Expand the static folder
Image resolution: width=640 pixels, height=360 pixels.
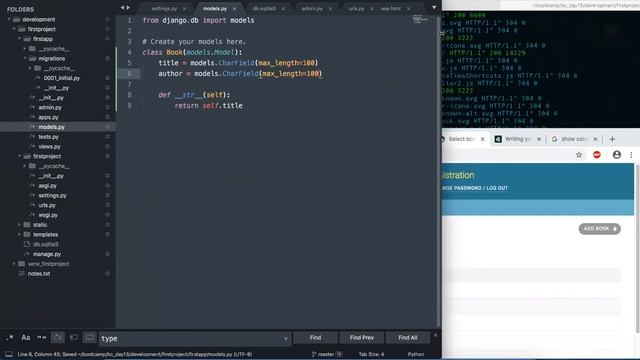pos(20,224)
